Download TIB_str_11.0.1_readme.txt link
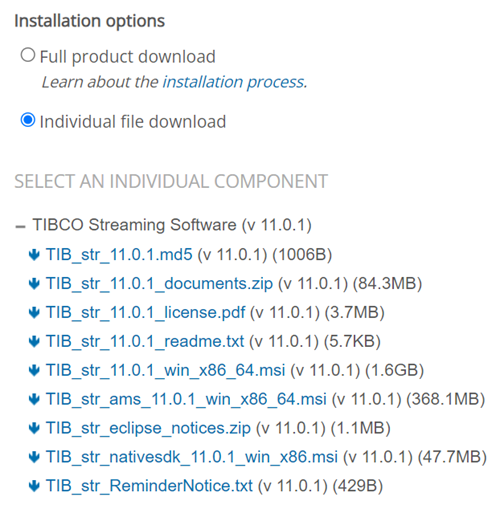 coord(145,341)
